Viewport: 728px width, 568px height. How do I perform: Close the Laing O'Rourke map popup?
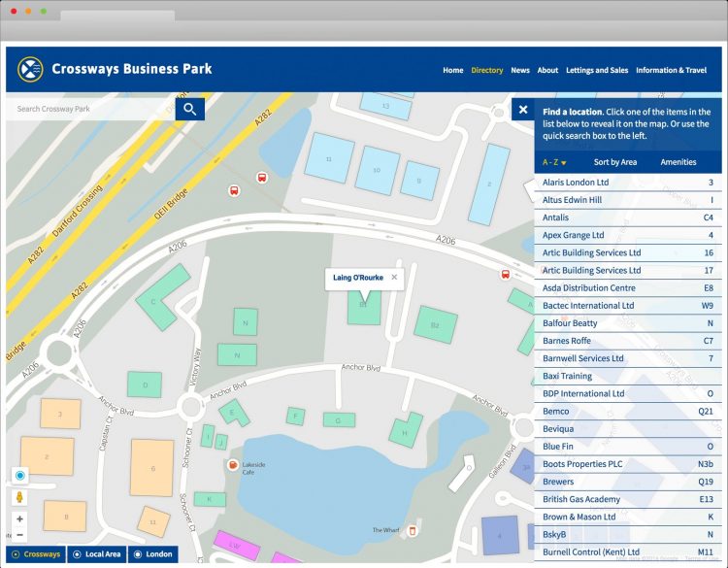[394, 278]
